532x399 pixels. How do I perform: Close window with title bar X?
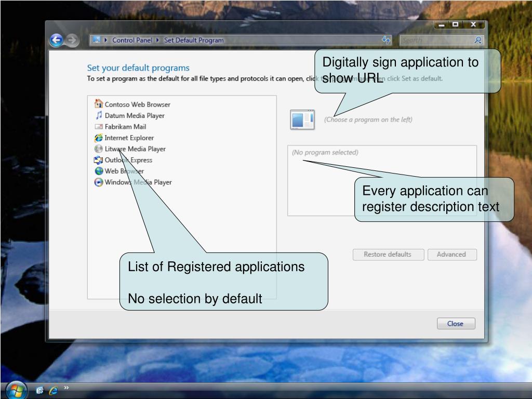pos(474,24)
